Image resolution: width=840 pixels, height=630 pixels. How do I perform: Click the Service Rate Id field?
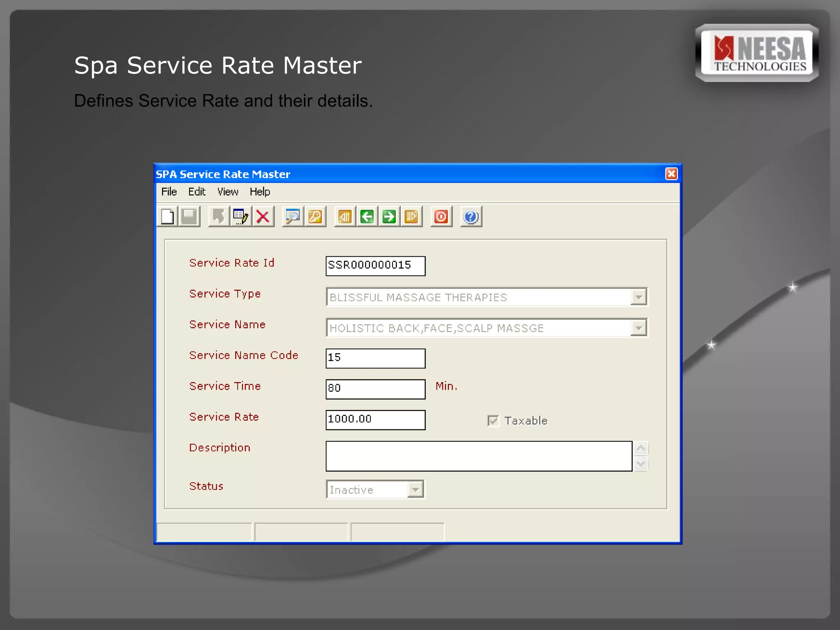coord(375,266)
